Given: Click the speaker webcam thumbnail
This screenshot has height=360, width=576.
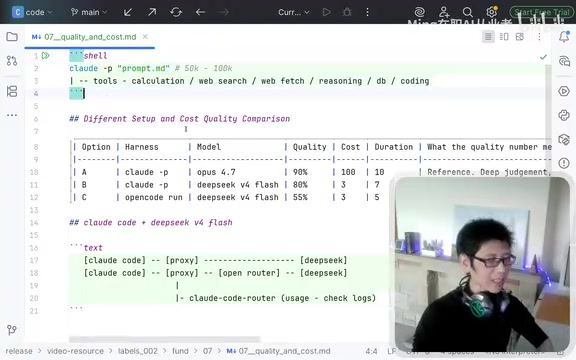Looking at the screenshot, I should click(x=482, y=264).
